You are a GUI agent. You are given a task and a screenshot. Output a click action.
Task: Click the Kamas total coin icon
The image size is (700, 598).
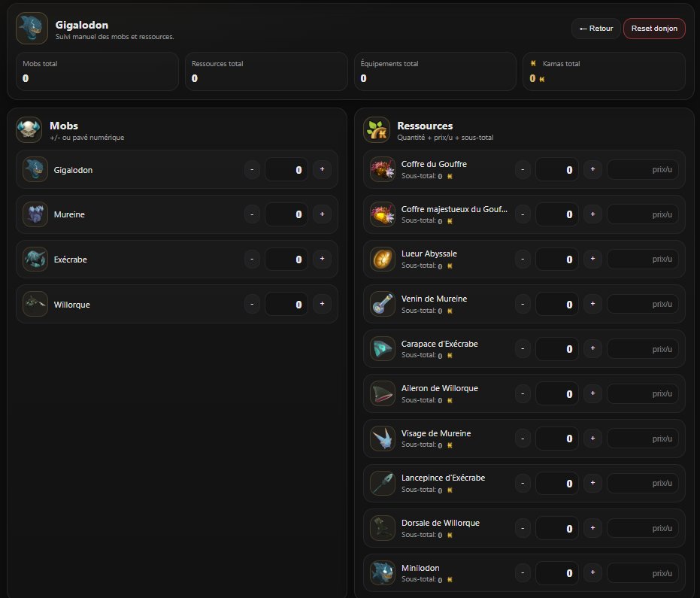click(x=533, y=63)
